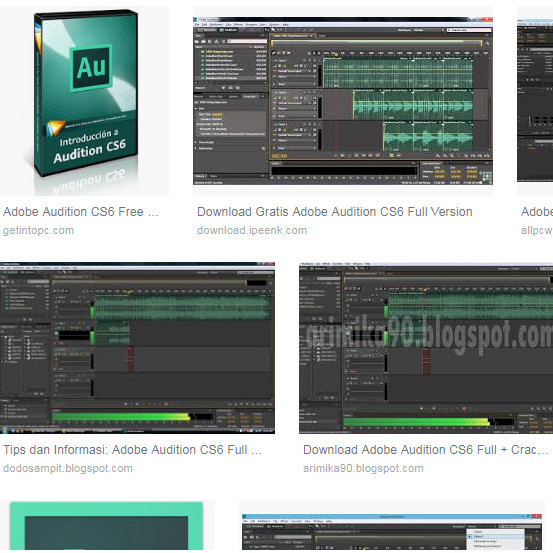Image resolution: width=553 pixels, height=553 pixels.
Task: Visit the download.ipeenk.com source link
Action: [252, 230]
